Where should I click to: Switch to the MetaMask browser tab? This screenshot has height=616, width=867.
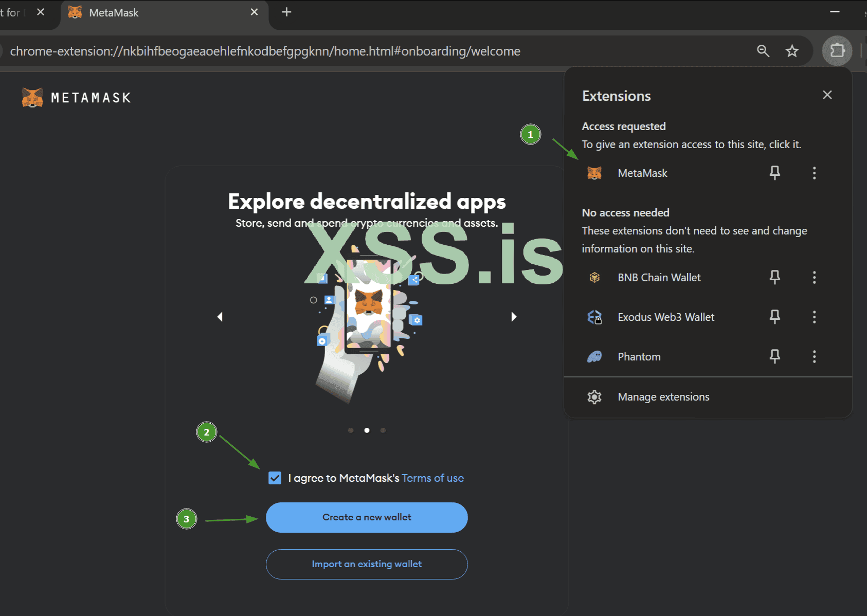pyautogui.click(x=165, y=12)
